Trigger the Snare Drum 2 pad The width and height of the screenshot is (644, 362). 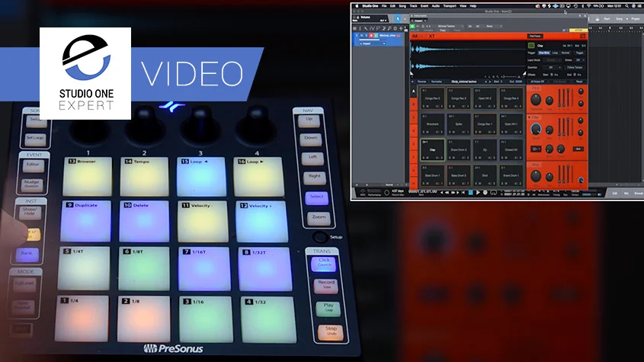pos(459,149)
